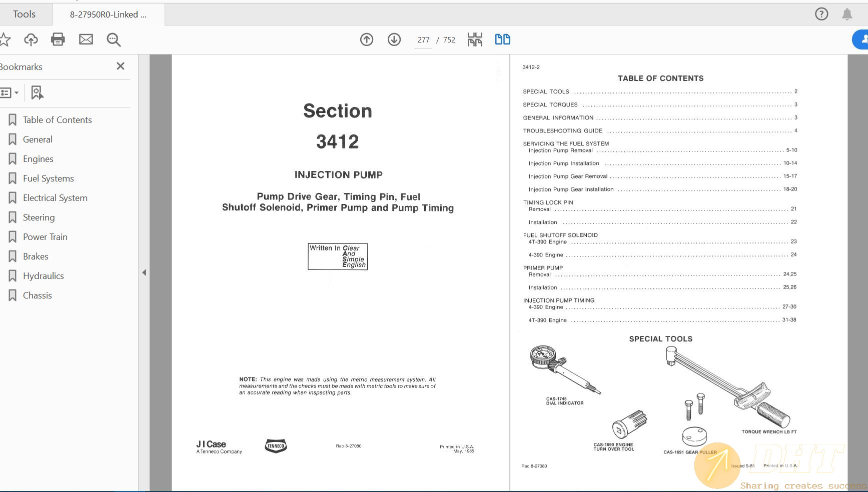
Task: Click the save to cloud upload icon
Action: coord(31,39)
